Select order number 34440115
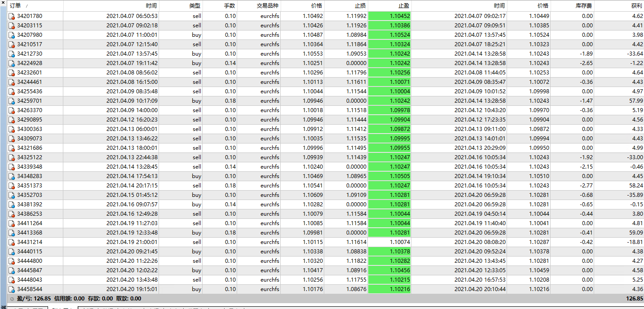 (x=30, y=252)
